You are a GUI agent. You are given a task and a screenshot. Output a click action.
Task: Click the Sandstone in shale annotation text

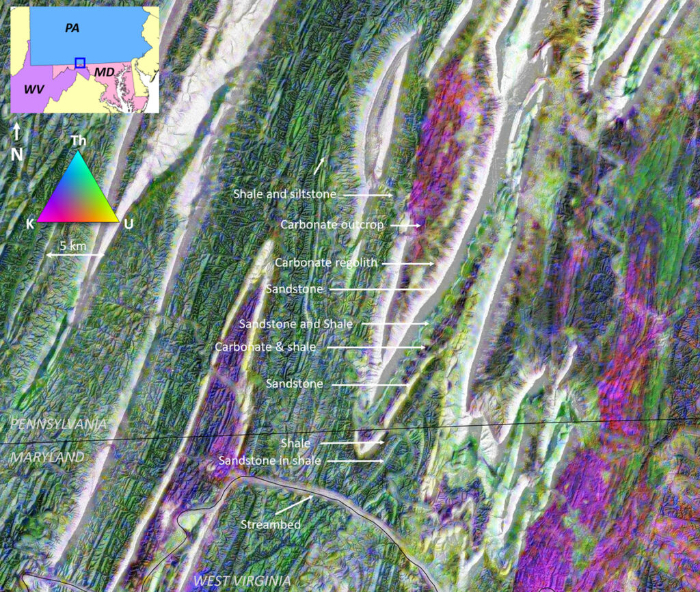pos(269,461)
